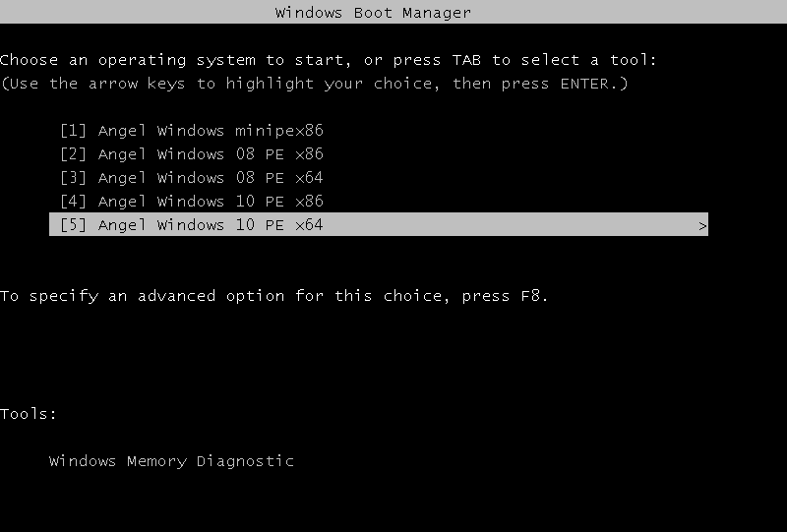Click the [5] index on highlighted row
The height and width of the screenshot is (532, 787).
73,225
